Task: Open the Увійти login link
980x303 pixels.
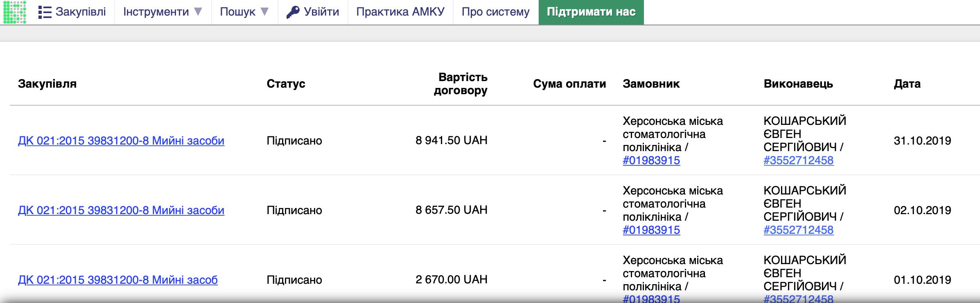Action: coord(321,12)
